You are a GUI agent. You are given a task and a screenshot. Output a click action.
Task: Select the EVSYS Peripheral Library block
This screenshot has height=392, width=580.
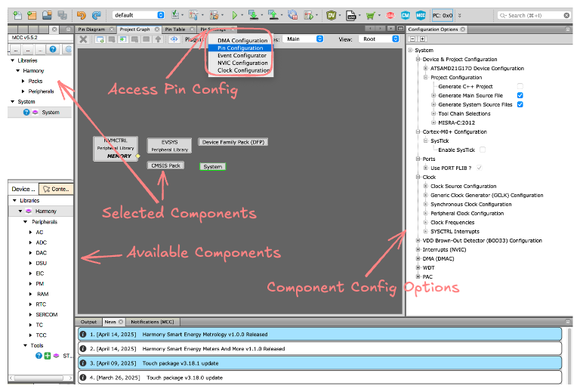point(169,146)
